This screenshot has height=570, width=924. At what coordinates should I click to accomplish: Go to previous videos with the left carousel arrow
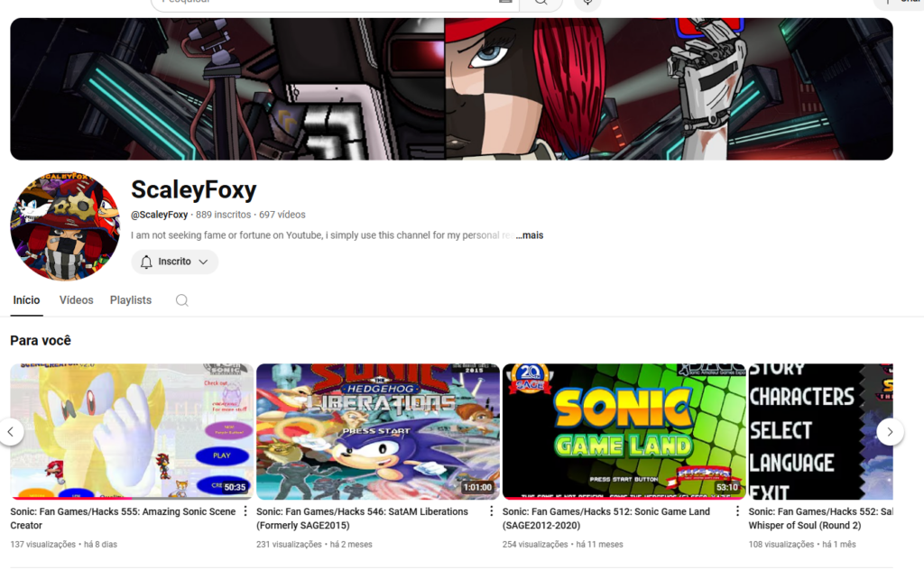tap(11, 432)
